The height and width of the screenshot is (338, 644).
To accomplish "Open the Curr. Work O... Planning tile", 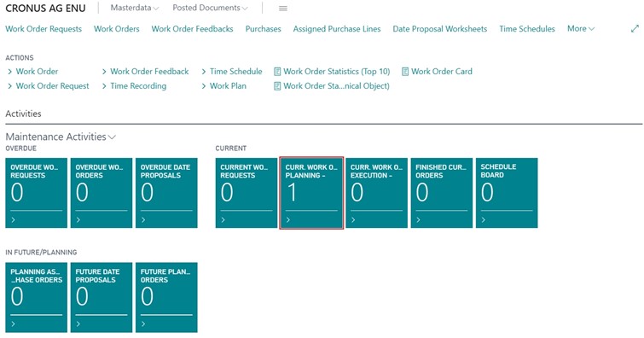I will click(311, 193).
